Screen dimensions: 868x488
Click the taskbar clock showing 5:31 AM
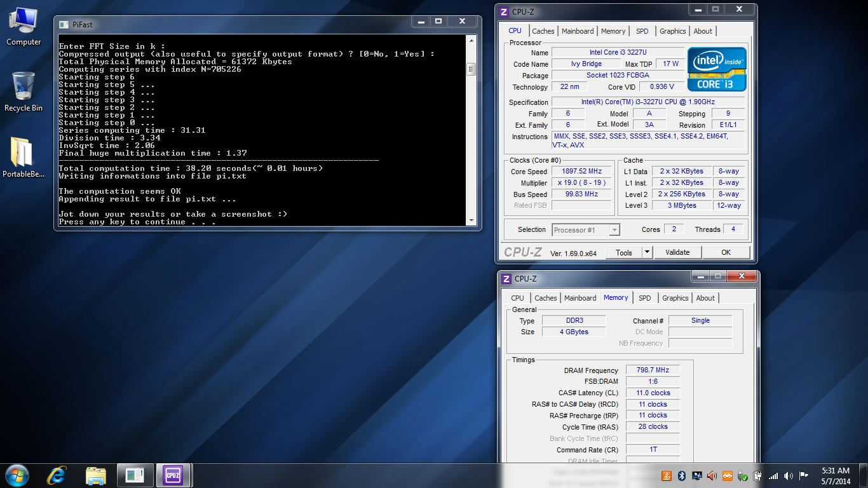[x=836, y=476]
